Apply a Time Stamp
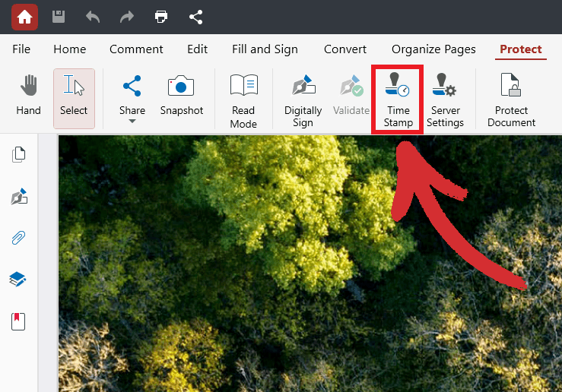 click(x=398, y=100)
